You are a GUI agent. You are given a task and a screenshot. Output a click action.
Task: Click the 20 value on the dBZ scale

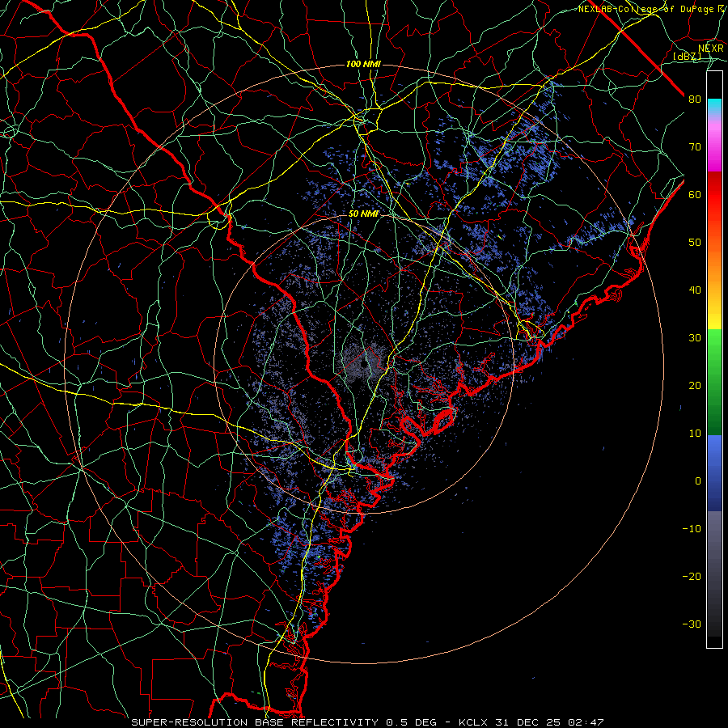pos(695,385)
